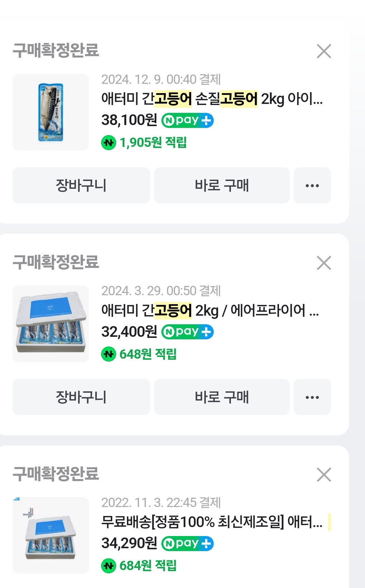This screenshot has height=588, width=365.
Task: Remove the 2024. 3. 29. order card
Action: [324, 263]
